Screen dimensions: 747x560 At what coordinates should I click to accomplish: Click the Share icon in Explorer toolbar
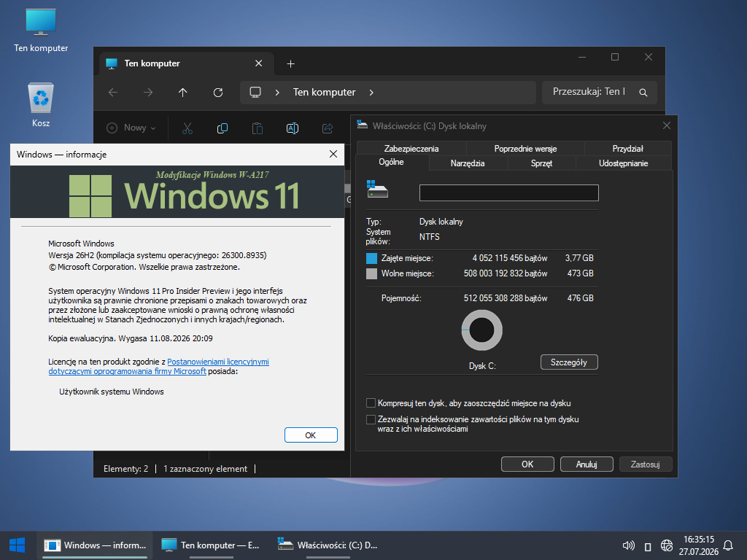328,128
